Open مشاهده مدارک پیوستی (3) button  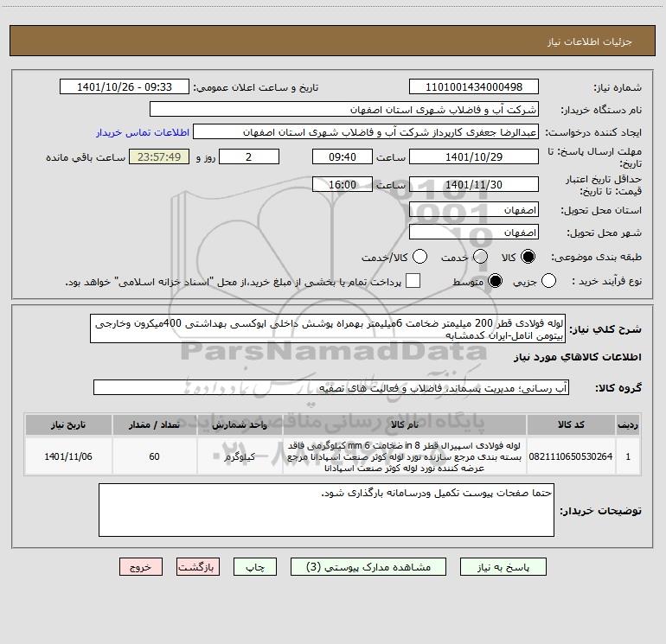[368, 567]
